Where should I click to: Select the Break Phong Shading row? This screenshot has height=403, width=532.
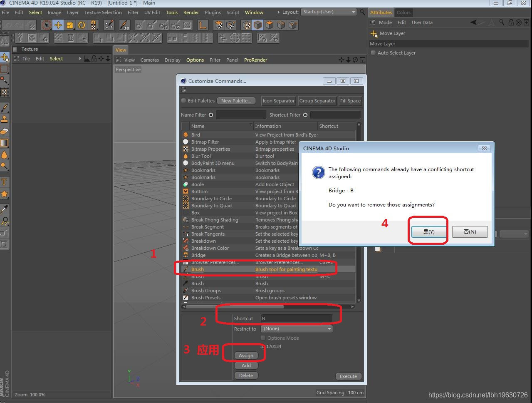pyautogui.click(x=269, y=220)
